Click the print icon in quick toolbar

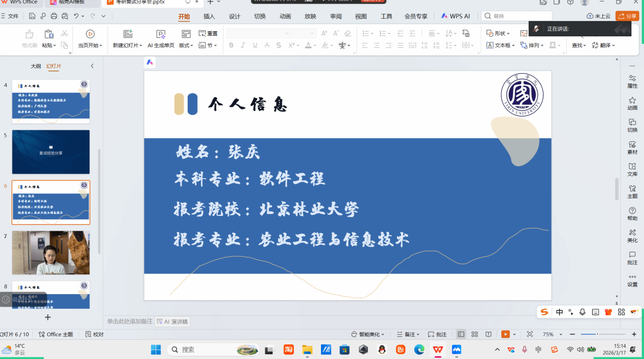pos(54,16)
